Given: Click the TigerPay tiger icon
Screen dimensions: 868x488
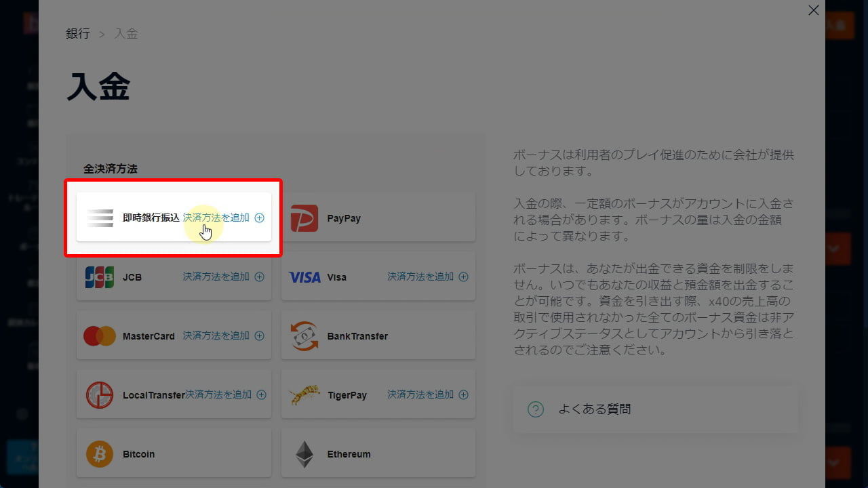Looking at the screenshot, I should coord(304,395).
